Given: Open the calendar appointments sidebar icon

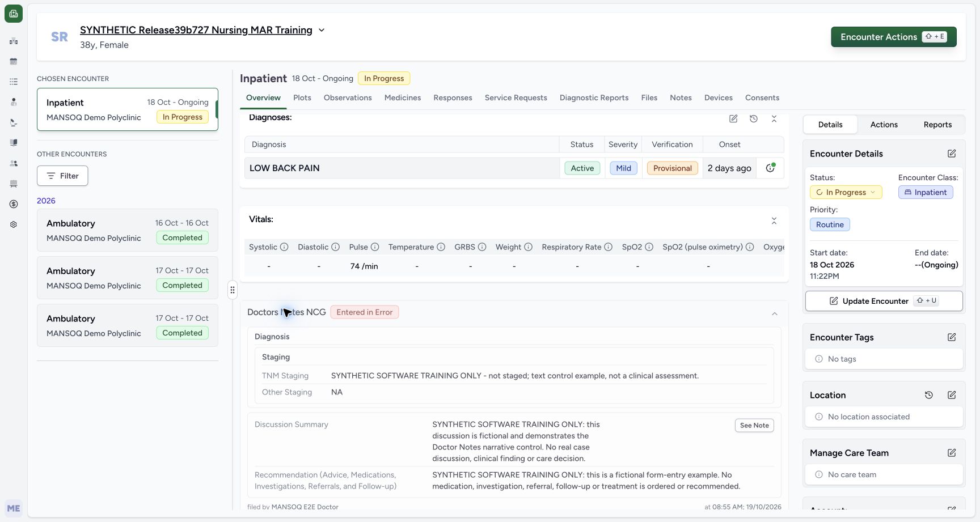Looking at the screenshot, I should 14,61.
